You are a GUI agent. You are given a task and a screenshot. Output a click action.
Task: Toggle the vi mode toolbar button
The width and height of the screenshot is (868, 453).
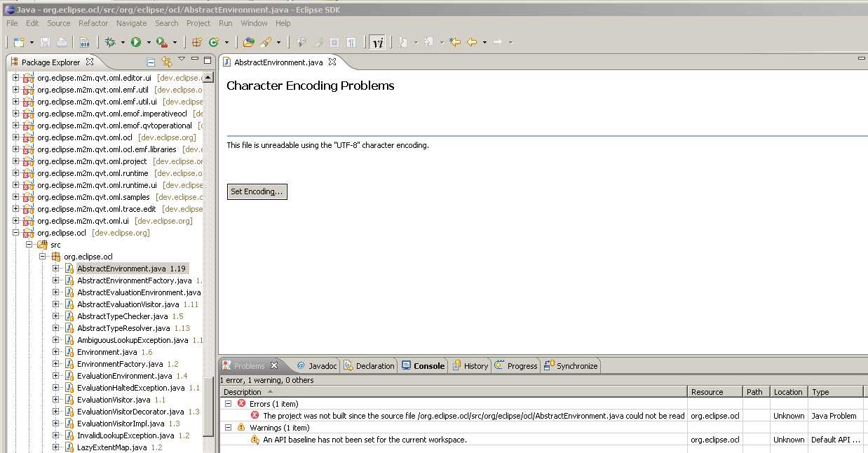pyautogui.click(x=377, y=42)
